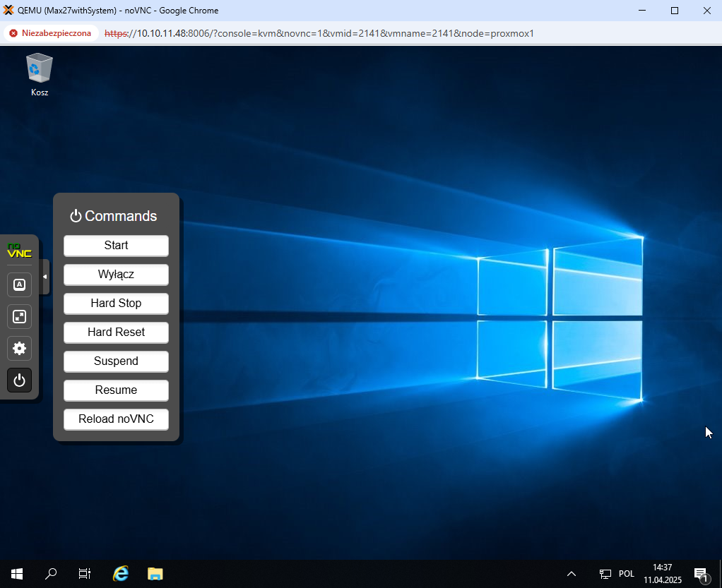Click Resume command
This screenshot has height=588, width=722.
(116, 390)
